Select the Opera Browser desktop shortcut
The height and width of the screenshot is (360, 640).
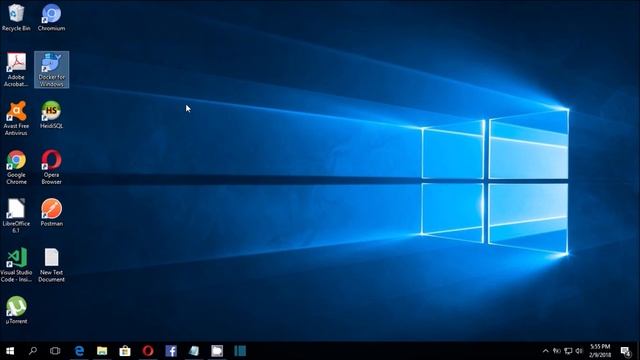click(x=51, y=167)
